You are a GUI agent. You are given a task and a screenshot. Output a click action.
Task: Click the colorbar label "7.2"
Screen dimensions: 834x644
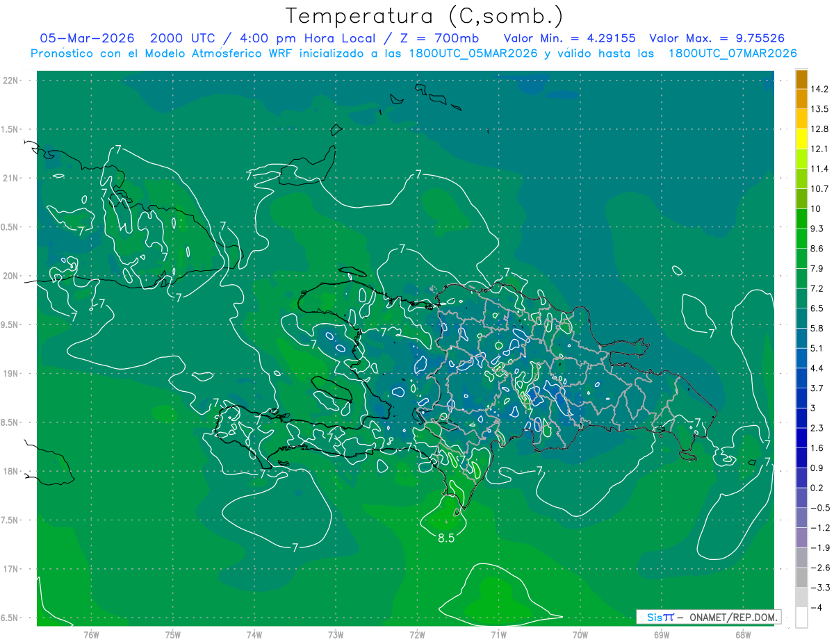tap(817, 288)
